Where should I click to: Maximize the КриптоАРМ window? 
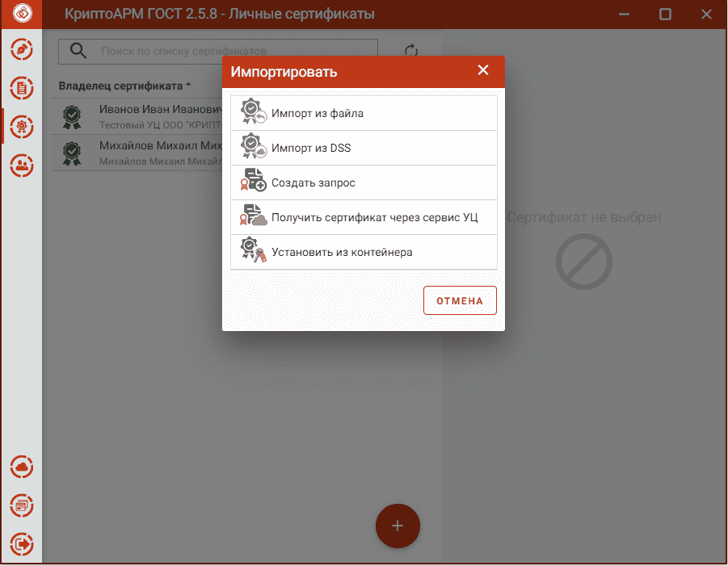click(665, 15)
